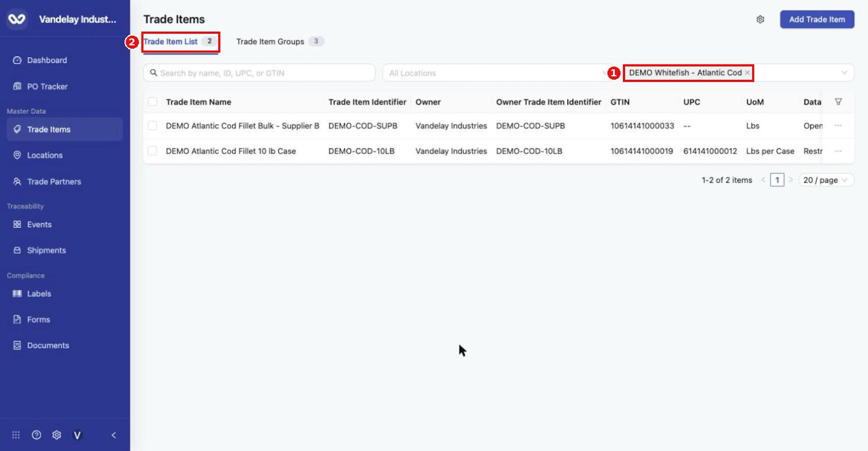Open the user avatar V menu

[x=77, y=435]
